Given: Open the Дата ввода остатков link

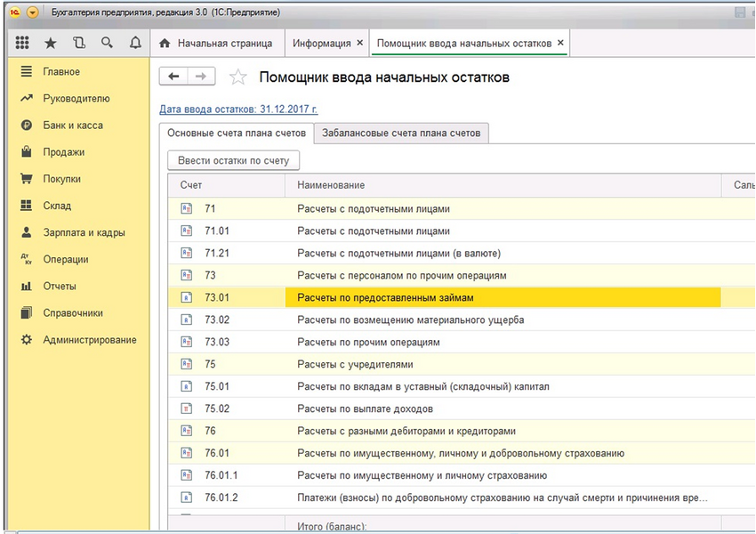Looking at the screenshot, I should coord(237,109).
